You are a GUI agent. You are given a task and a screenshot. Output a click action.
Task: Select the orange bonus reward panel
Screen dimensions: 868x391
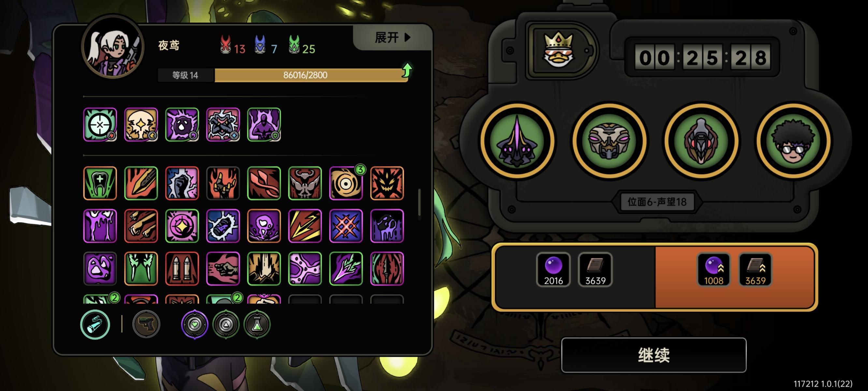pos(734,277)
